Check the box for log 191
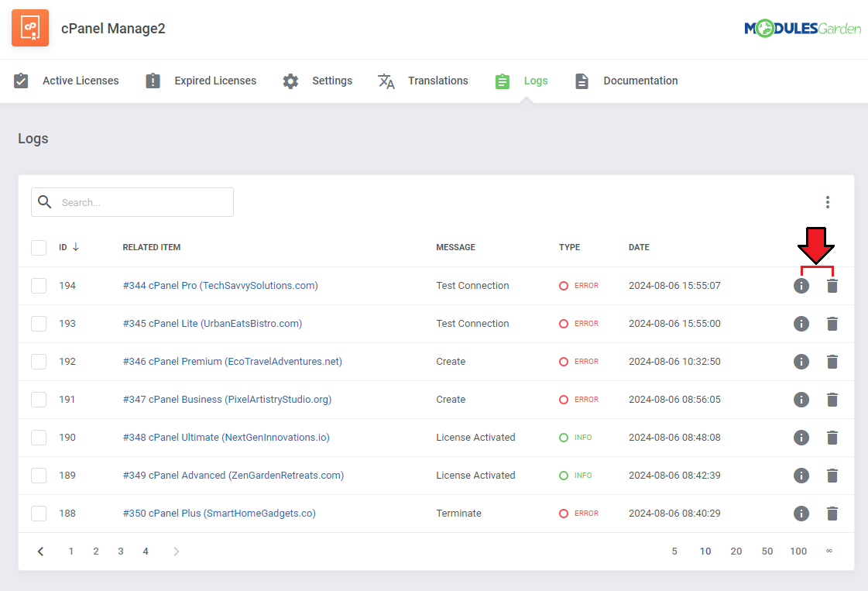The image size is (868, 591). click(x=39, y=400)
